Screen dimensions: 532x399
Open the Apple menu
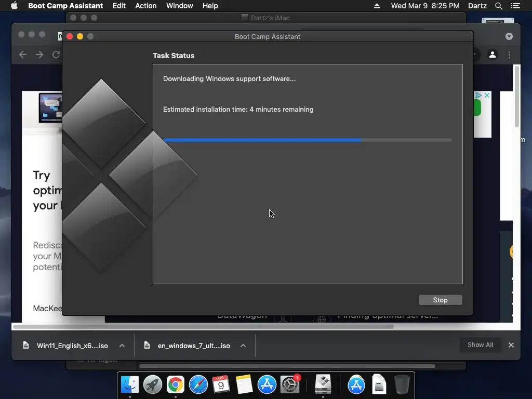pos(14,6)
